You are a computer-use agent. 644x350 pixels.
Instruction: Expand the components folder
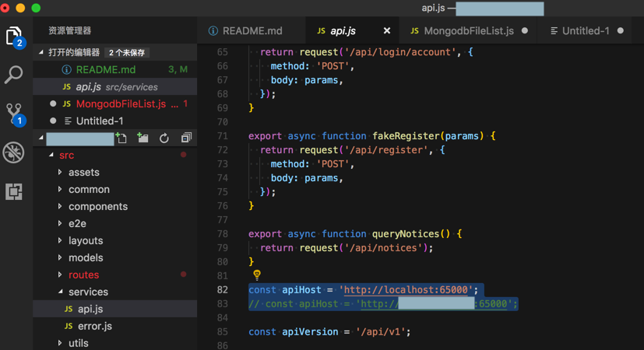coord(97,207)
